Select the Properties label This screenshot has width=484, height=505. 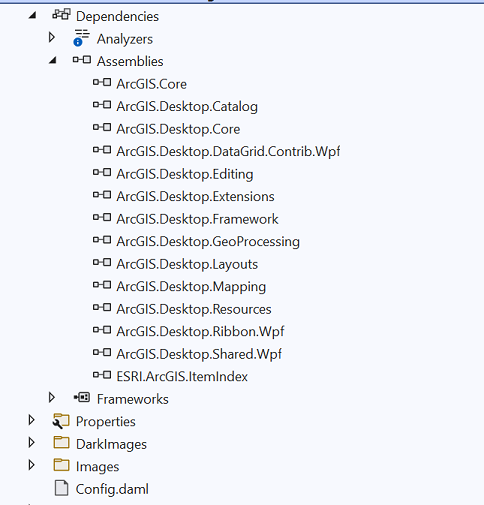[x=106, y=422]
